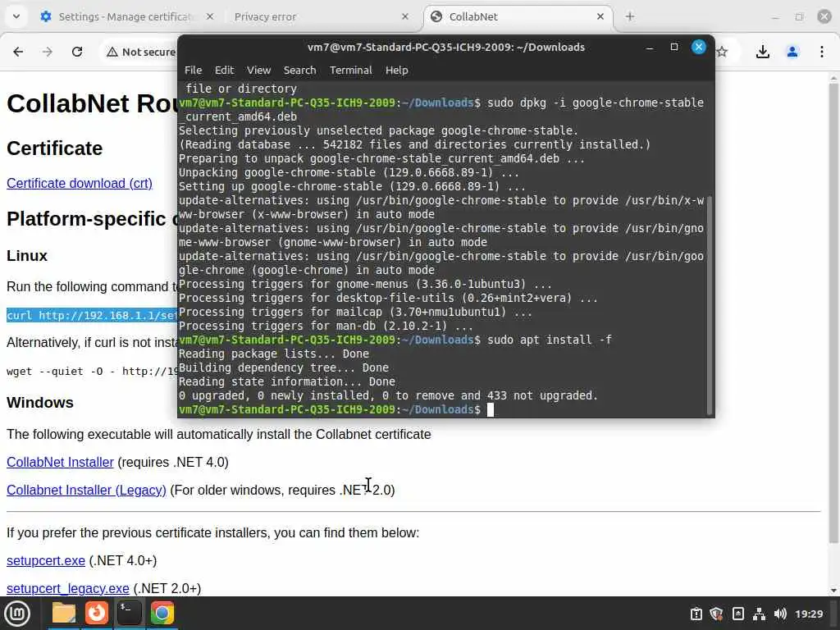Click the terminal scrollbar

point(710,304)
